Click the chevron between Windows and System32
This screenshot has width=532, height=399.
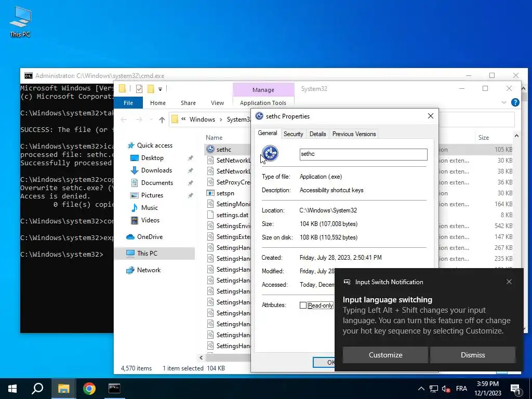pos(221,119)
